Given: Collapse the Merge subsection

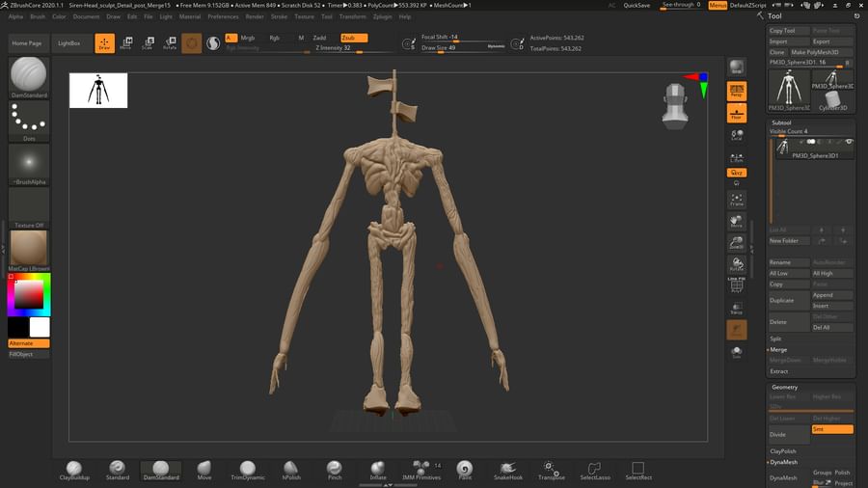Looking at the screenshot, I should pos(778,350).
